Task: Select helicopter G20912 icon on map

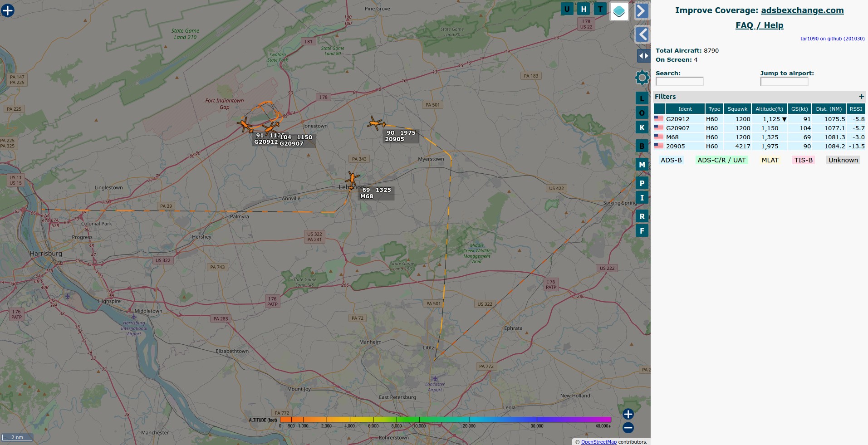Action: click(245, 124)
